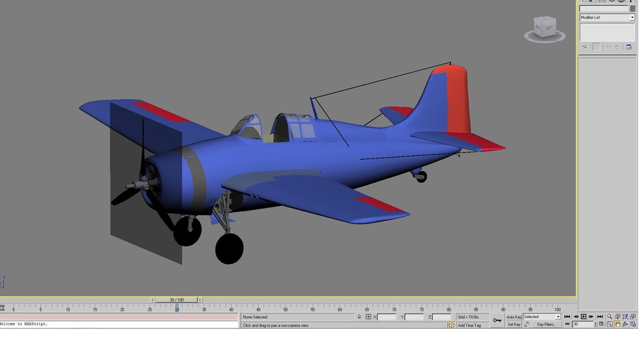The height and width of the screenshot is (362, 644).
Task: Toggle the selection lock padlock icon
Action: [359, 317]
